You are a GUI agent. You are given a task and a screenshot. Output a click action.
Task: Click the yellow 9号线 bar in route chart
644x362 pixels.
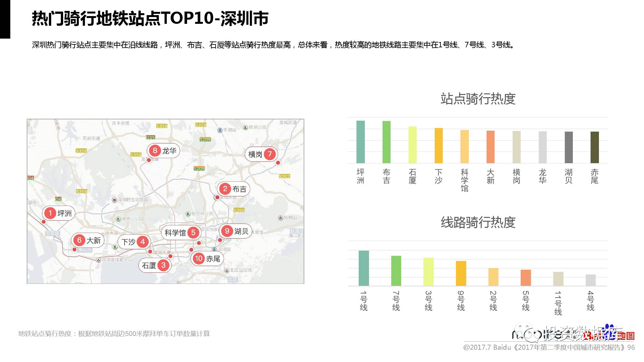[461, 273]
